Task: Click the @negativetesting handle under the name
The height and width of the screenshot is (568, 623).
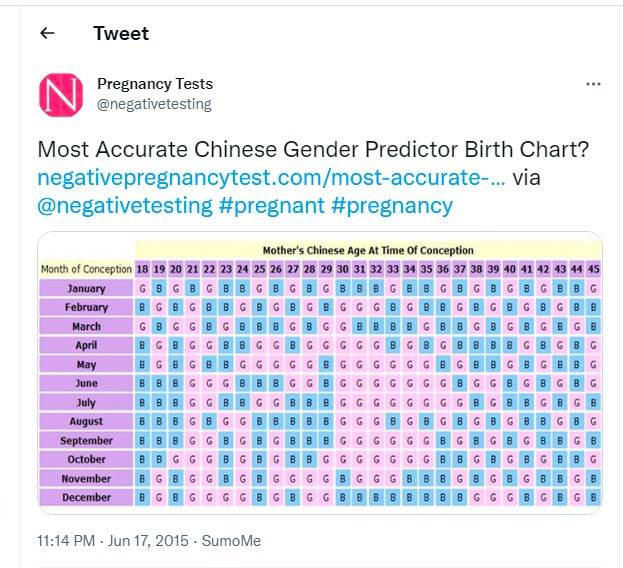Action: tap(154, 104)
